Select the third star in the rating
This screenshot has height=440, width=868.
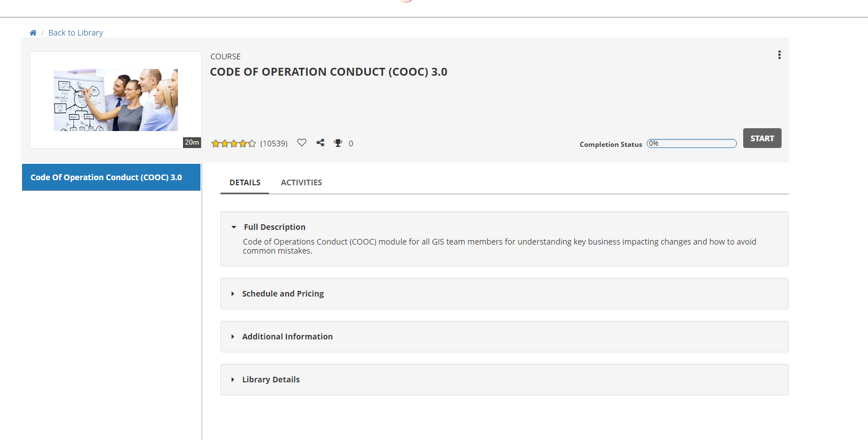pyautogui.click(x=234, y=143)
